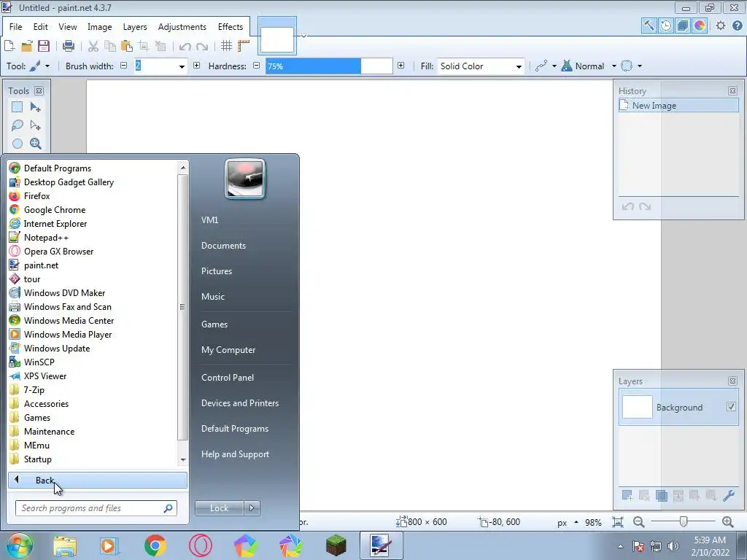Click the Undo arrow in toolbar
Image resolution: width=747 pixels, height=560 pixels.
click(x=185, y=46)
